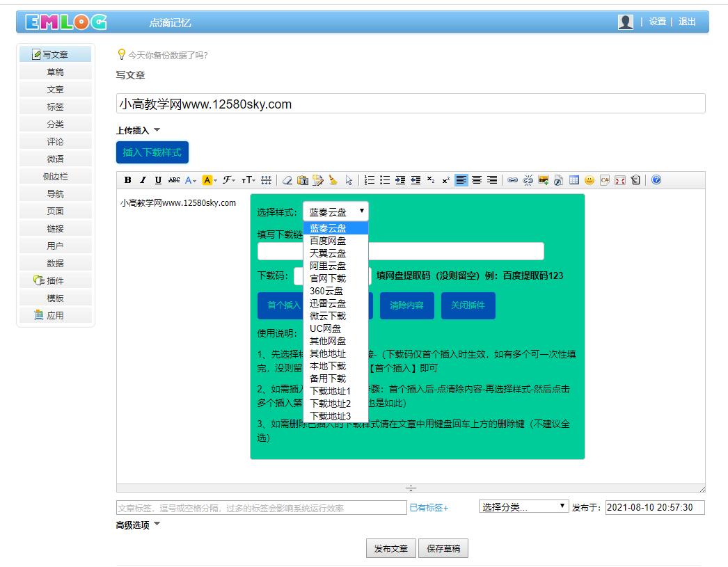The width and height of the screenshot is (728, 567).
Task: Click the article title input field
Action: coord(411,104)
